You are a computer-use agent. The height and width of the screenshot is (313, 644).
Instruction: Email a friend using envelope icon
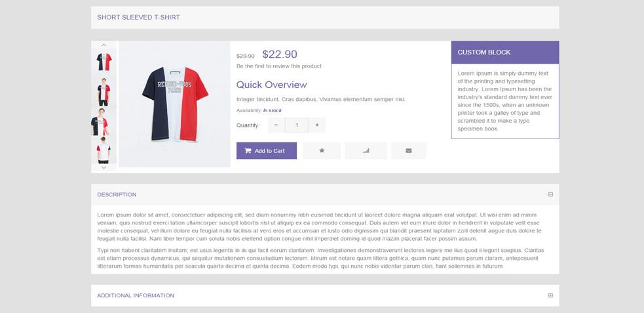point(409,150)
